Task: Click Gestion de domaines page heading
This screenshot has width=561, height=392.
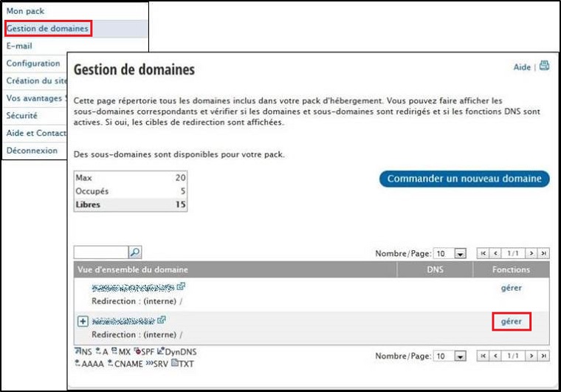Action: (134, 69)
